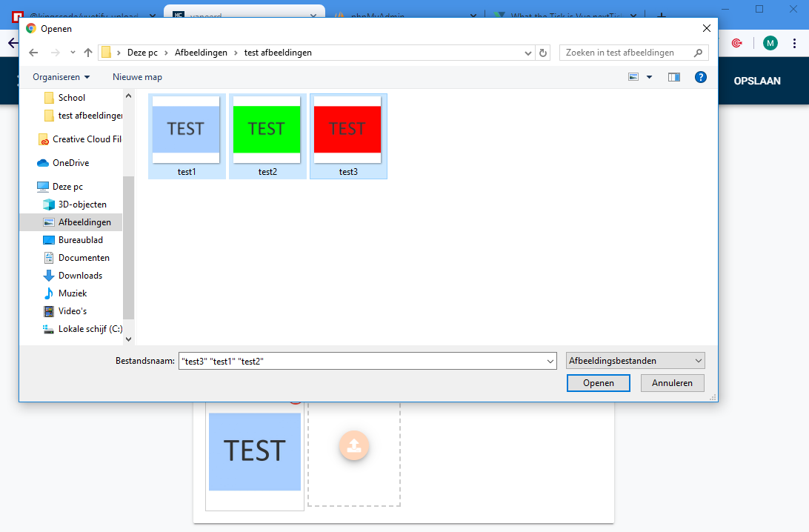Click the Openen button
809x532 pixels.
point(598,382)
